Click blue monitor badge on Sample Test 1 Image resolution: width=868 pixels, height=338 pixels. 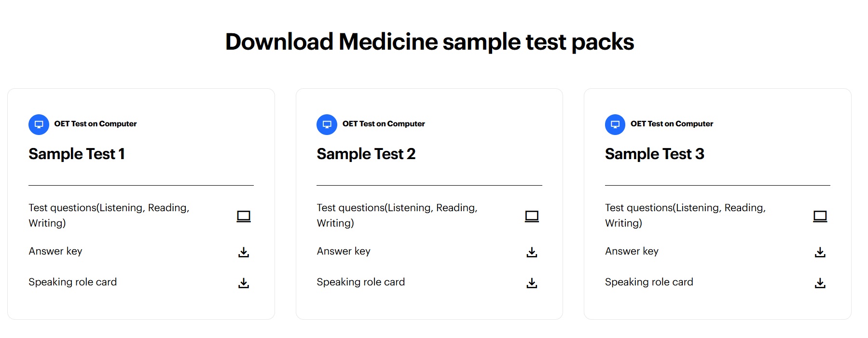pos(39,124)
